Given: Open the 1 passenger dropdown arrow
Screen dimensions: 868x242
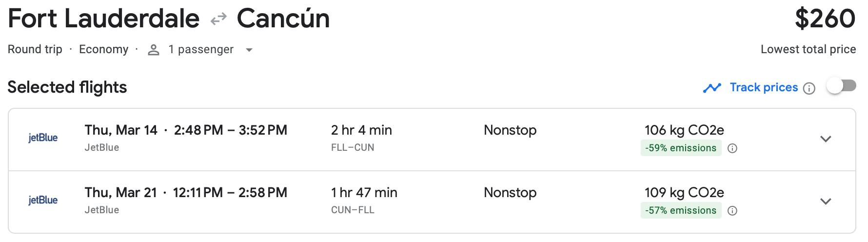Looking at the screenshot, I should click(249, 50).
